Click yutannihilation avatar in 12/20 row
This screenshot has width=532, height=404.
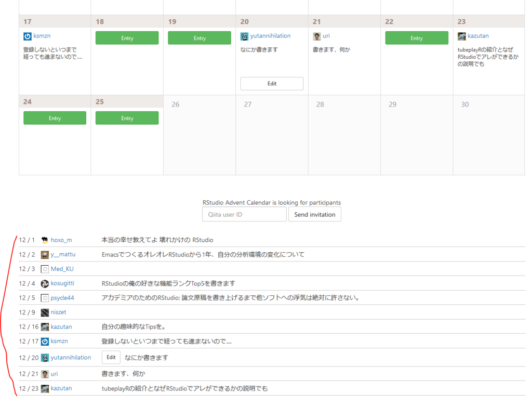coord(45,358)
